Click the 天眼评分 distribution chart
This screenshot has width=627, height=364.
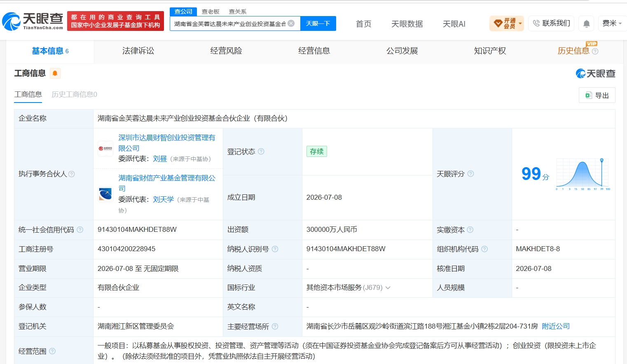[x=583, y=174]
